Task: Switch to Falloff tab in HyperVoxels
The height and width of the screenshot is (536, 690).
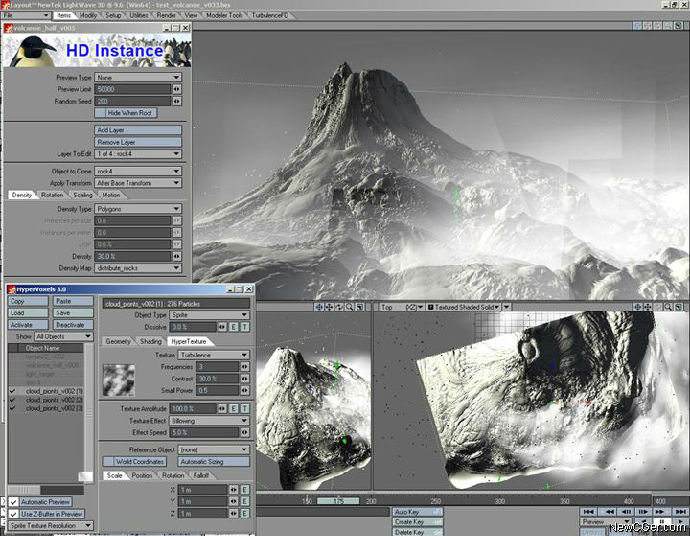Action: (201, 475)
